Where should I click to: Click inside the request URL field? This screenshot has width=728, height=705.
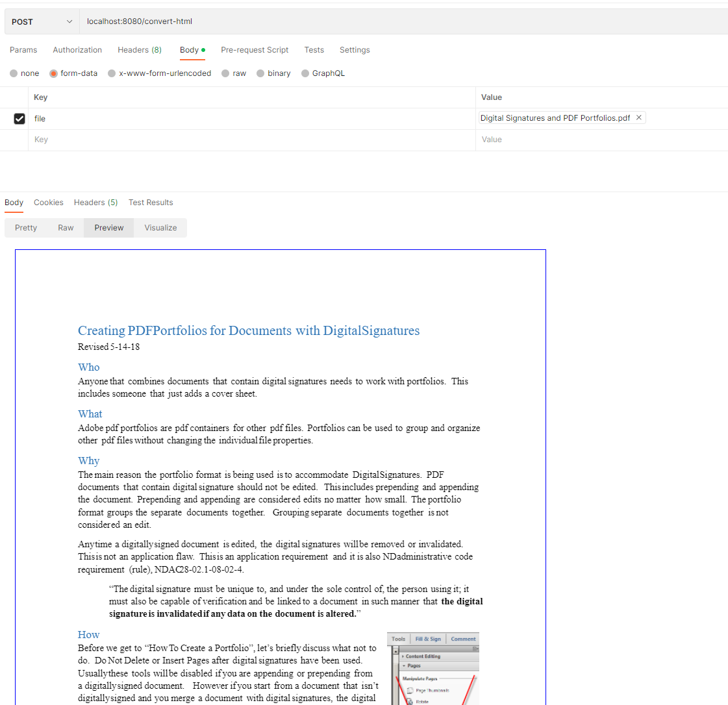[260, 21]
